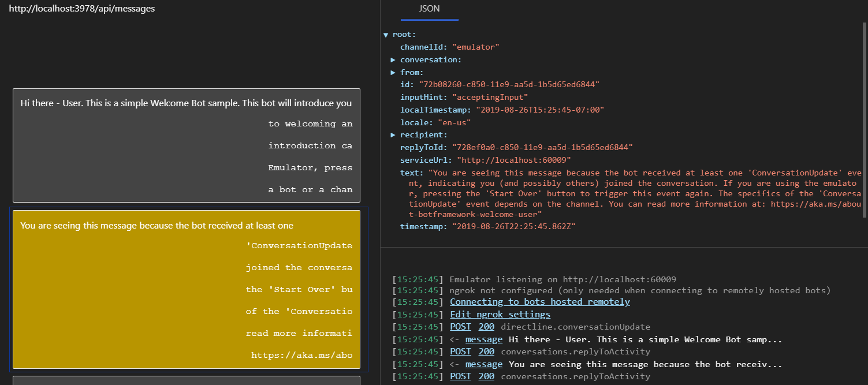Select the yellow 'You are seeing this message' bubble
The height and width of the screenshot is (385, 868).
(x=186, y=289)
